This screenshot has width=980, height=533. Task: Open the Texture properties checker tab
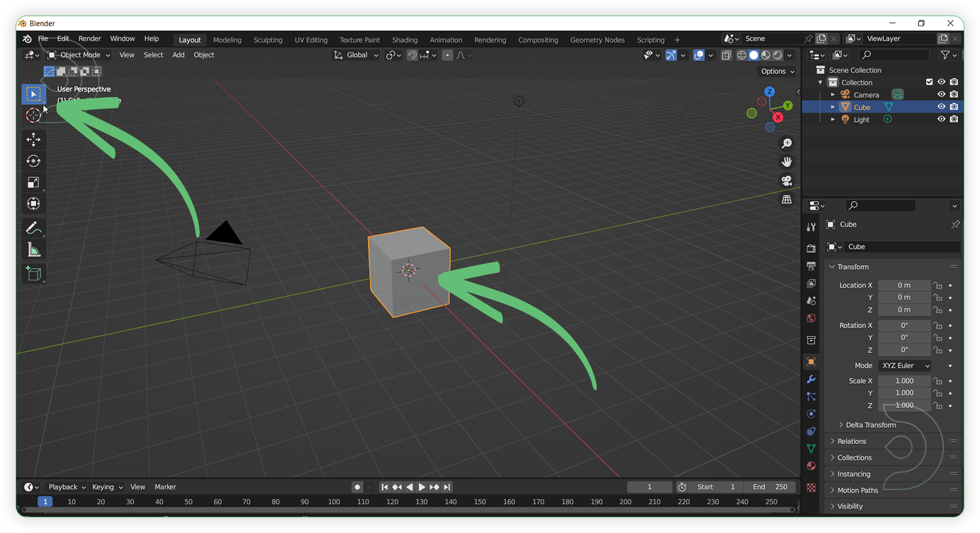(x=811, y=488)
